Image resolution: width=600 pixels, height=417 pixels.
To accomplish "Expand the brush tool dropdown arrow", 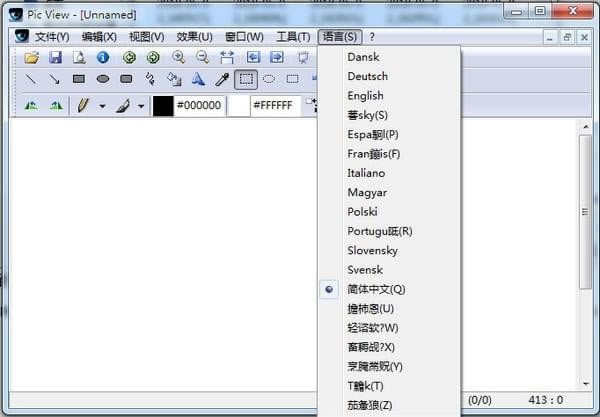I will click(141, 106).
